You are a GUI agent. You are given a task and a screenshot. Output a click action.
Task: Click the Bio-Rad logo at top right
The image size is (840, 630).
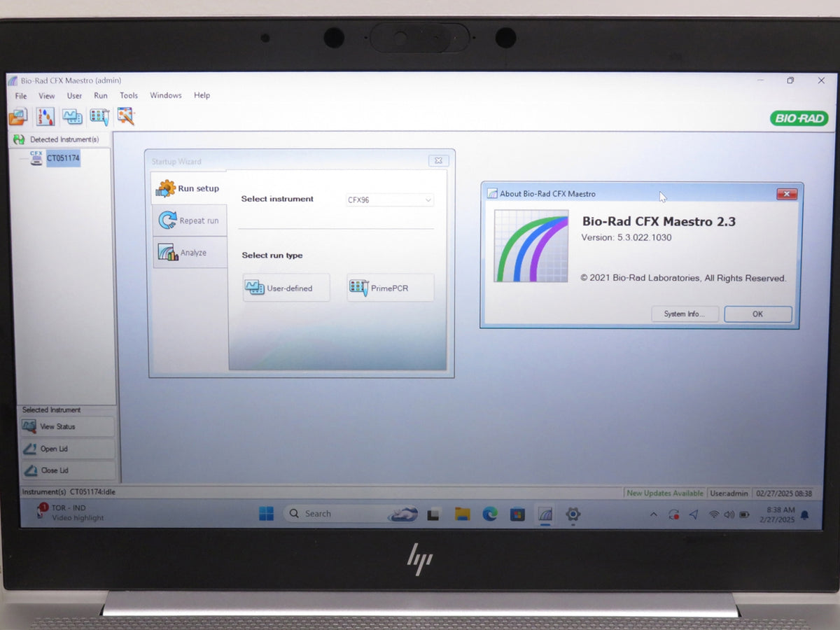[799, 118]
